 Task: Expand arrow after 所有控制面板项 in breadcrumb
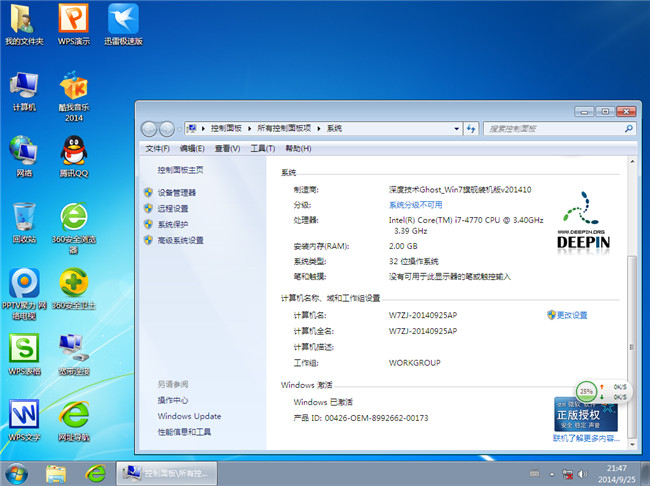coord(319,129)
